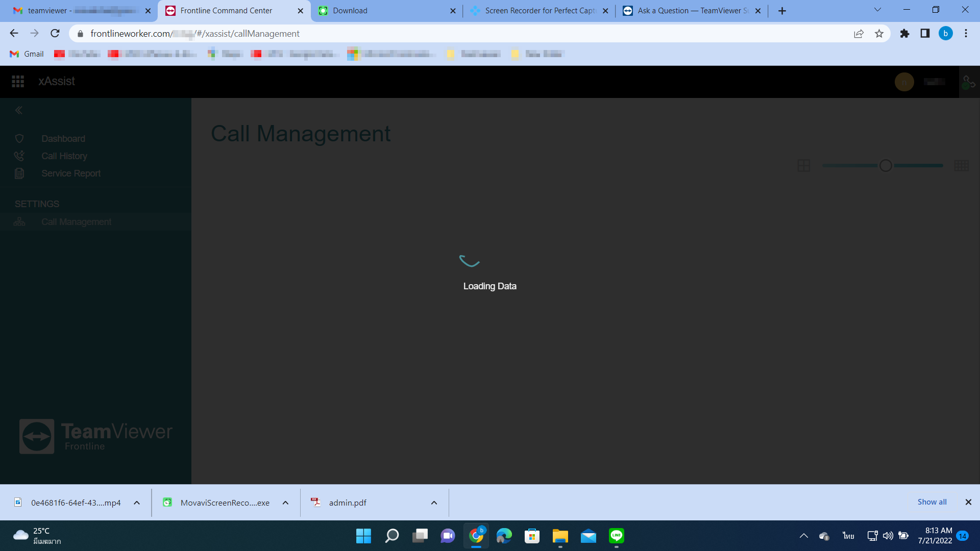
Task: Switch to the Download tab
Action: pos(350,10)
